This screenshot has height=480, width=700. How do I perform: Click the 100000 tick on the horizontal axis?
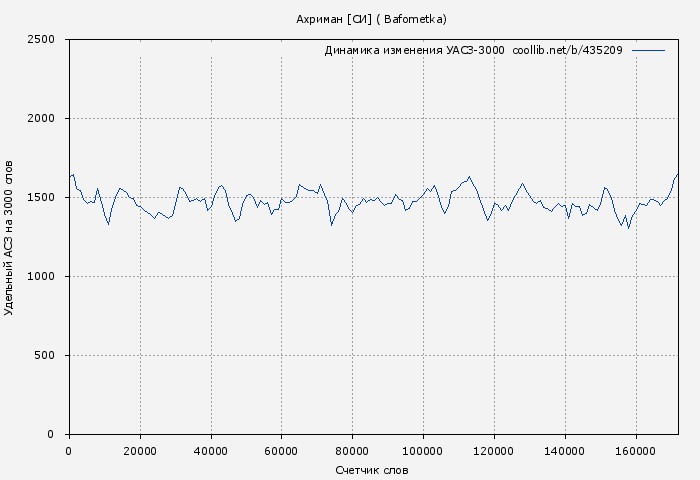click(x=423, y=451)
